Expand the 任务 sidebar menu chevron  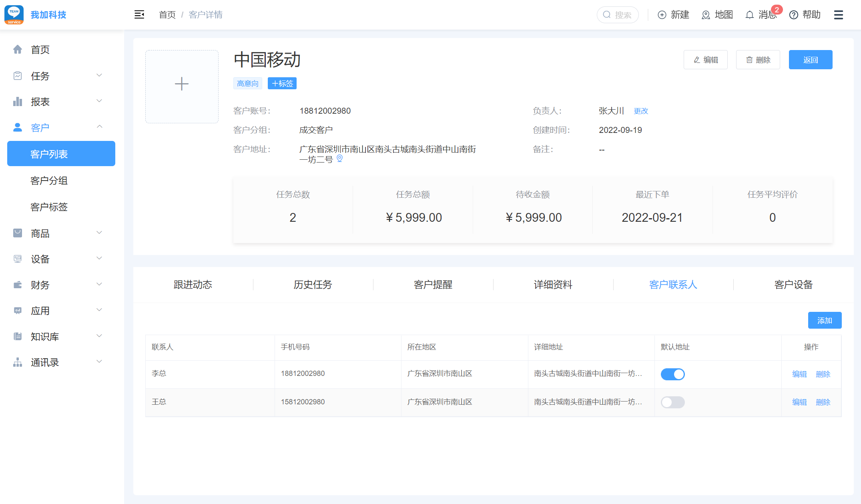[99, 75]
